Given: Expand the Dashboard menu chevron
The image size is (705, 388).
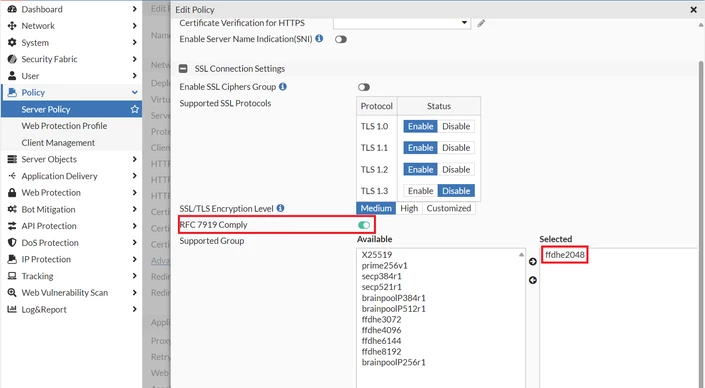Looking at the screenshot, I should (x=134, y=9).
